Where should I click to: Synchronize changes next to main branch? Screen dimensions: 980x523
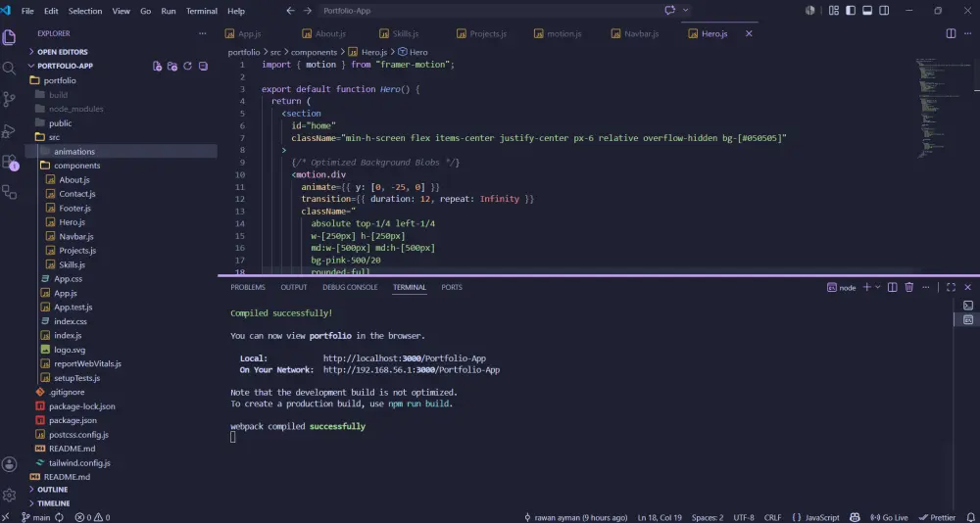pyautogui.click(x=60, y=517)
